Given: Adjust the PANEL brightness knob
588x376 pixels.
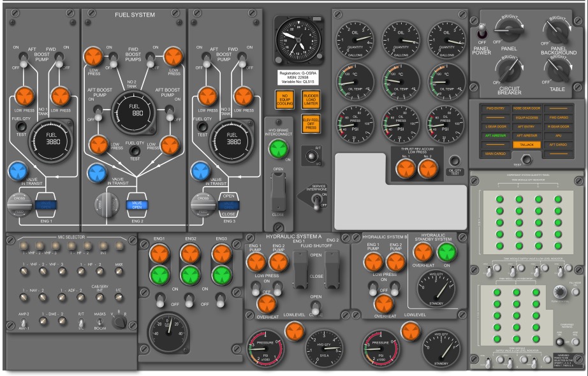Looking at the screenshot, I should [510, 27].
